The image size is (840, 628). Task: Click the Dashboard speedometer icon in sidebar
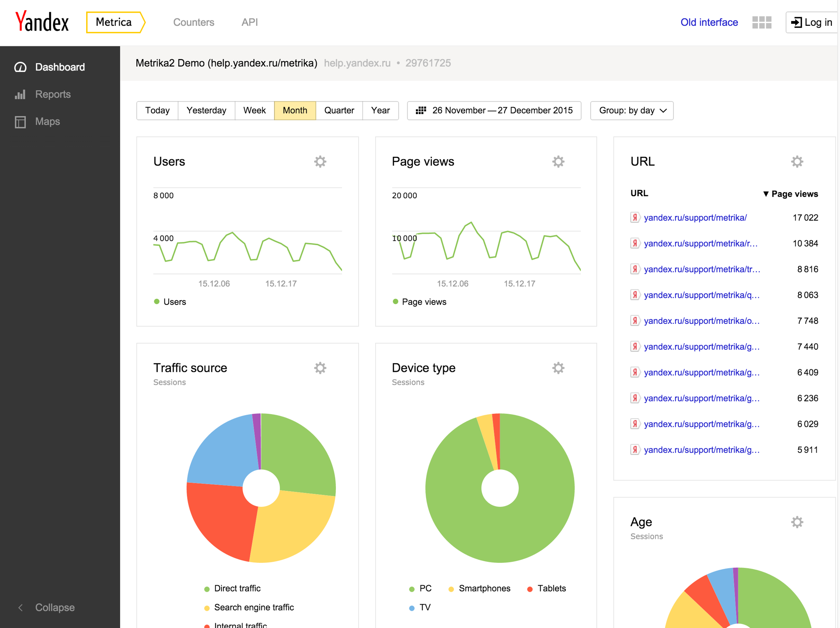coord(21,67)
